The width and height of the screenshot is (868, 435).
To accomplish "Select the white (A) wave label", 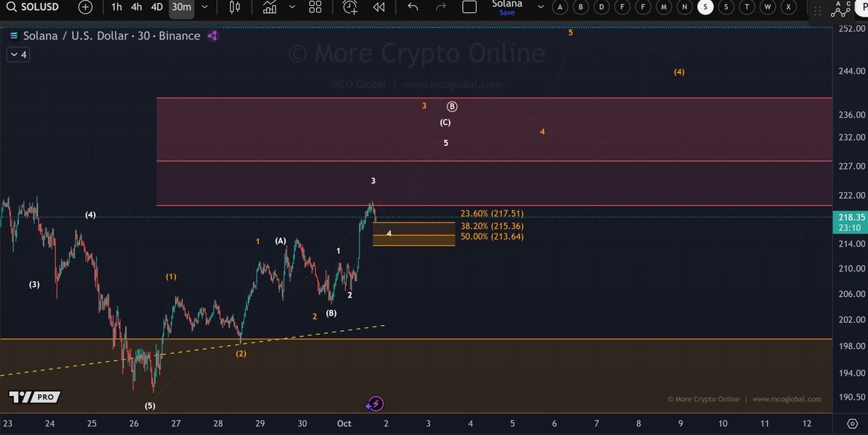I will (281, 241).
